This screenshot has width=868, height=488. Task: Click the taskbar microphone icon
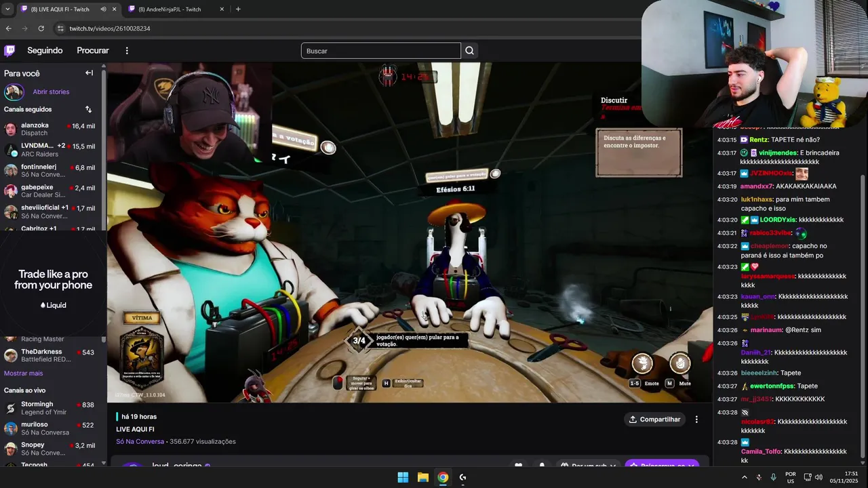click(773, 477)
